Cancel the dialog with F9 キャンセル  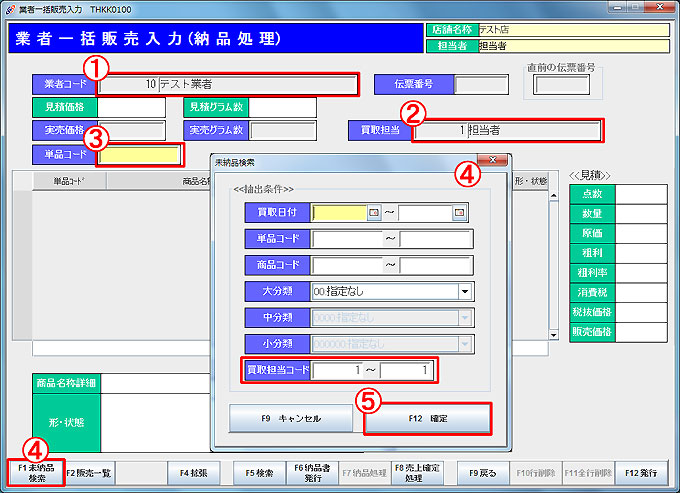[x=291, y=418]
